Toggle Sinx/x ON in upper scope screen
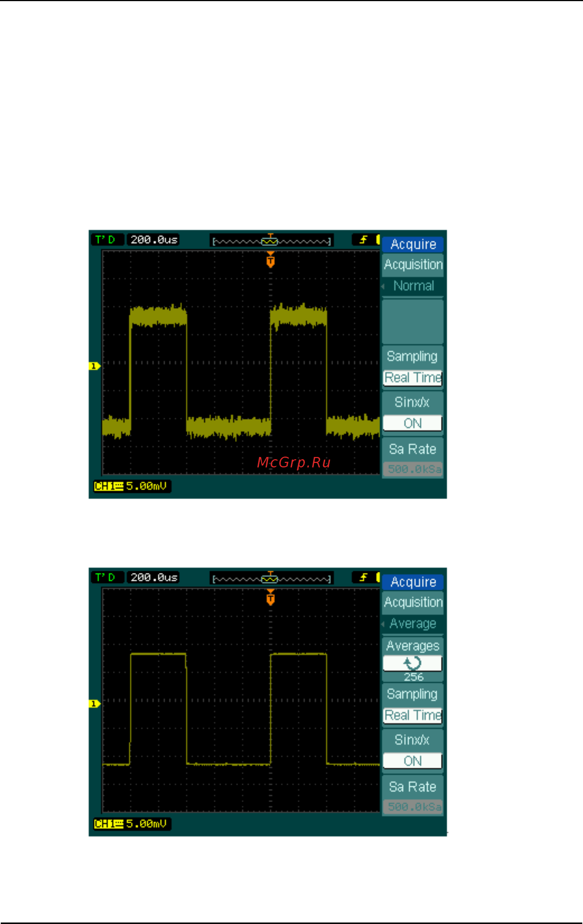Screen dimensions: 583x924 [x=413, y=423]
